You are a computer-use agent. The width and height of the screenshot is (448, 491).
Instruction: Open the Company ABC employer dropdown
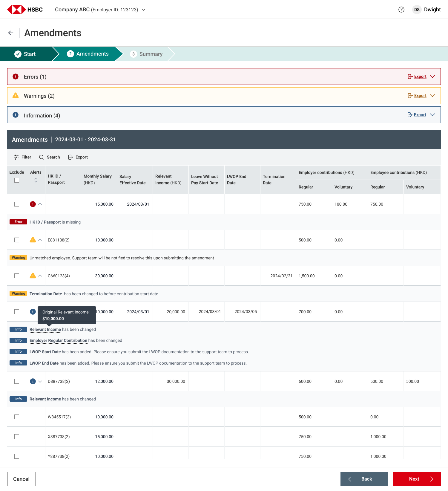[100, 10]
